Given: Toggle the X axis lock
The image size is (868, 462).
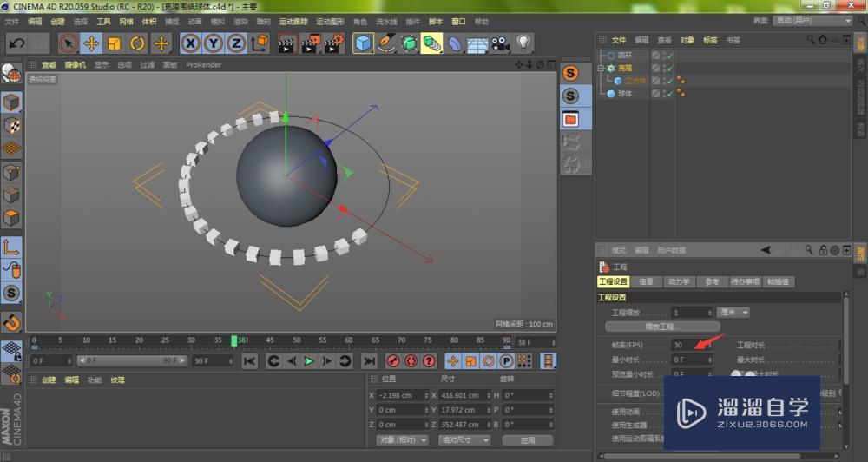Looking at the screenshot, I should (190, 43).
